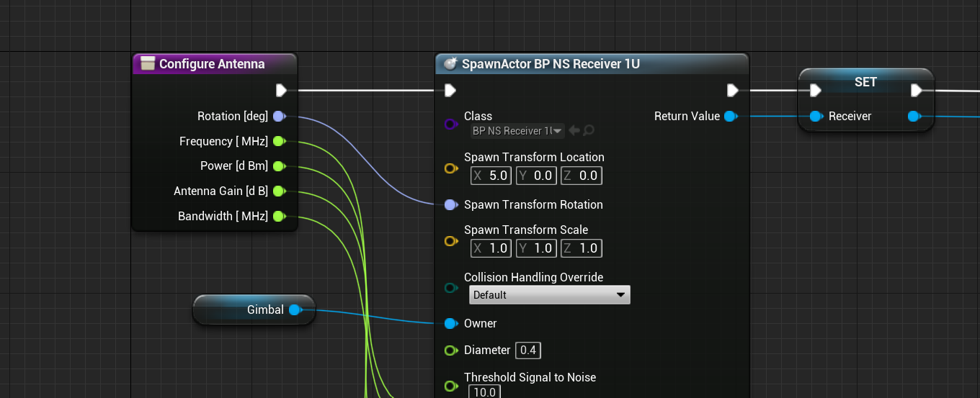The image size is (980, 398).
Task: Click the Spawn Transform Rotation input pin
Action: pyautogui.click(x=450, y=205)
